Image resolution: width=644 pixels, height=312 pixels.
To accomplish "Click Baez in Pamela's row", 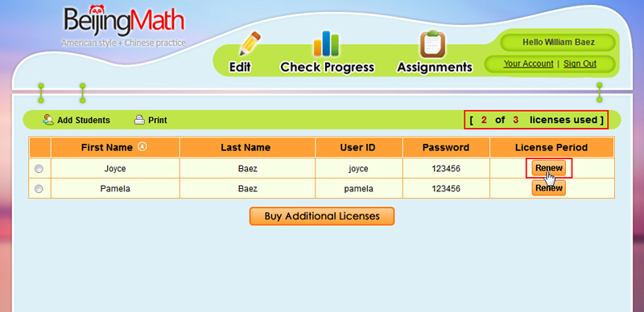I will pyautogui.click(x=247, y=189).
